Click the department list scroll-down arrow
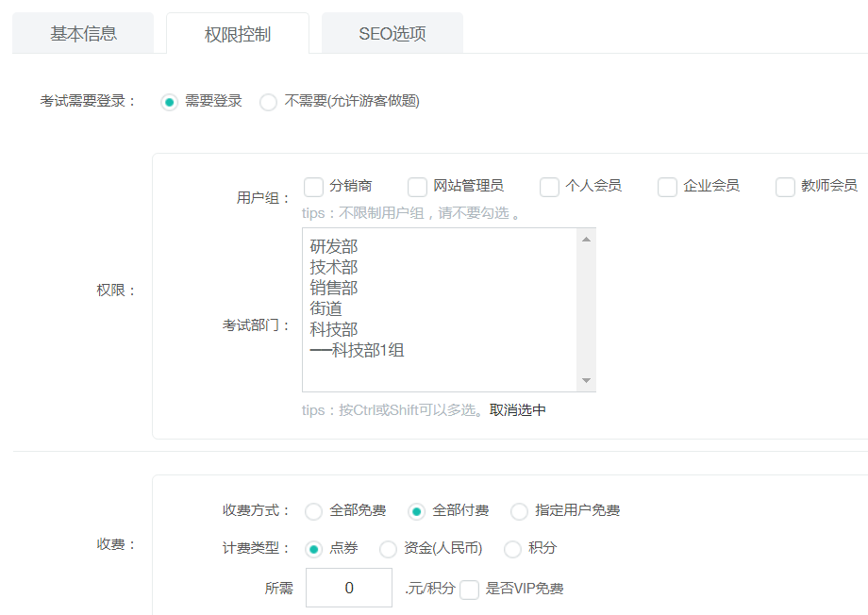The image size is (868, 615). (586, 380)
